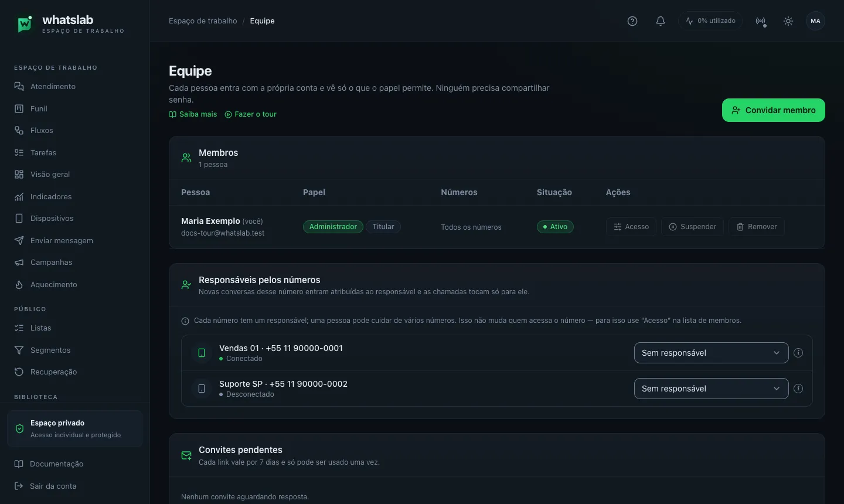Click the Convidar membro button

tap(773, 110)
